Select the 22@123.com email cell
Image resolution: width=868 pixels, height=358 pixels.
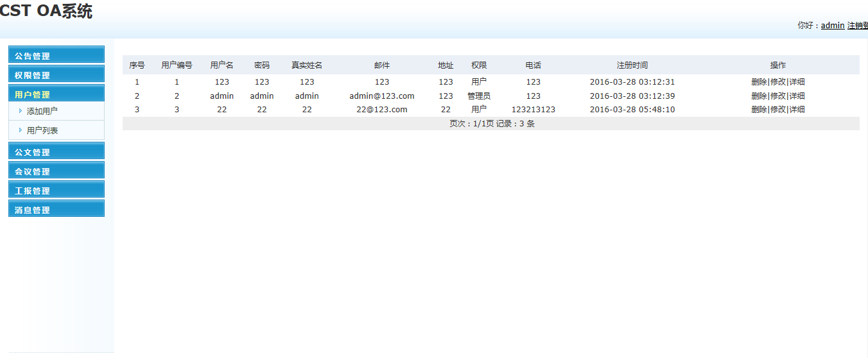(382, 110)
